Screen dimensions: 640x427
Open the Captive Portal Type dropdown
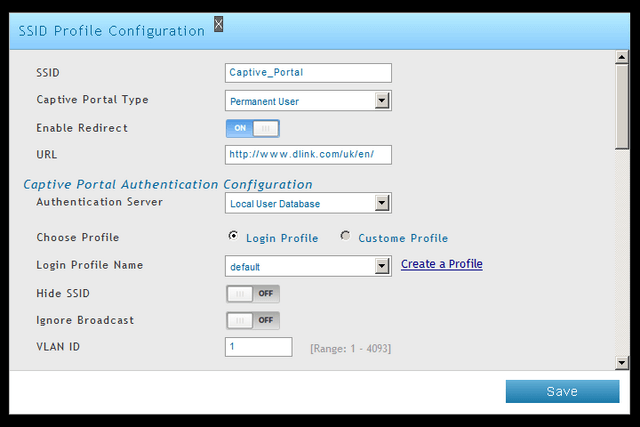(x=308, y=101)
